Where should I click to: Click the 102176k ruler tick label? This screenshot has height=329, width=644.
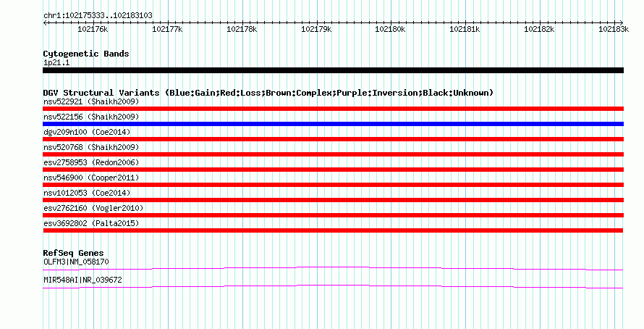coord(93,29)
